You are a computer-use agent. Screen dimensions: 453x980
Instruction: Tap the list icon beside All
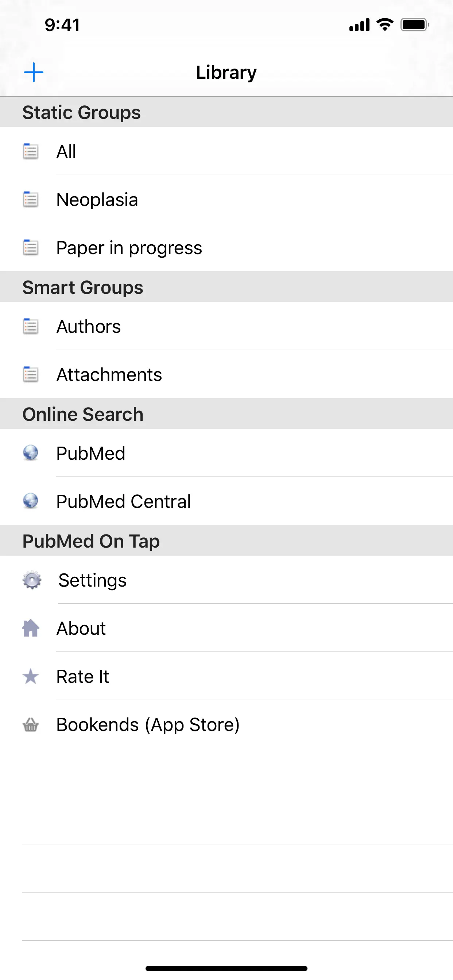click(x=30, y=151)
